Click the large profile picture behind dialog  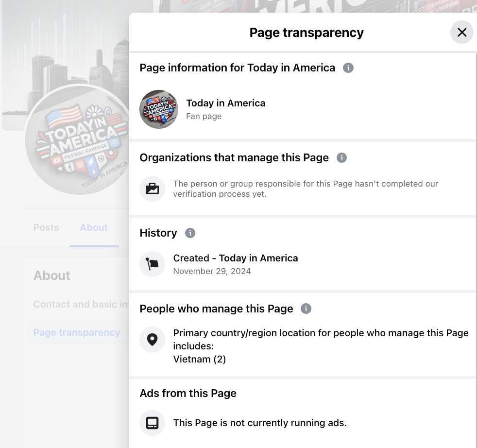coord(78,140)
